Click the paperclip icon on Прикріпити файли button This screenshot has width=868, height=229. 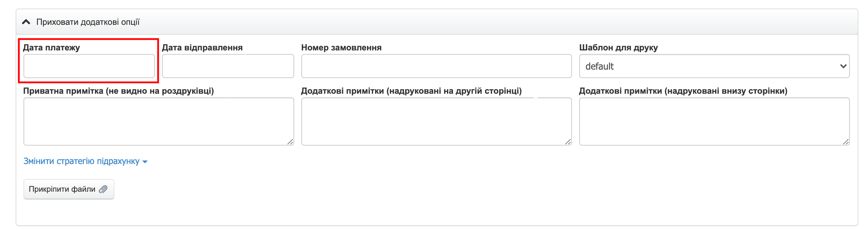pos(103,189)
